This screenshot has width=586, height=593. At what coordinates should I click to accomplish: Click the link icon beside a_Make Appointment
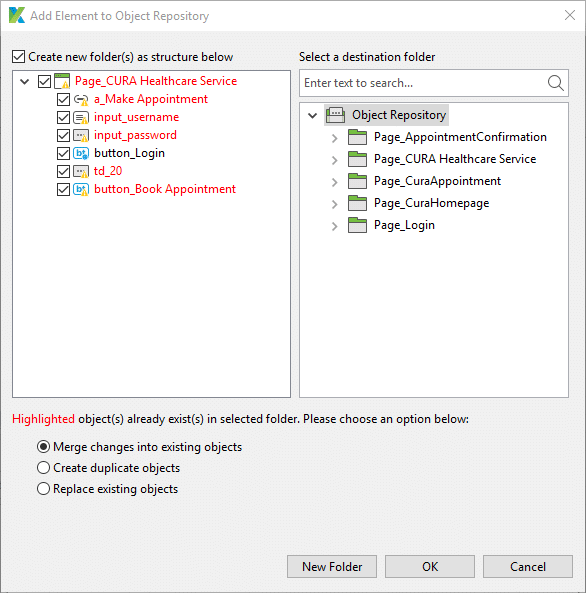click(81, 99)
